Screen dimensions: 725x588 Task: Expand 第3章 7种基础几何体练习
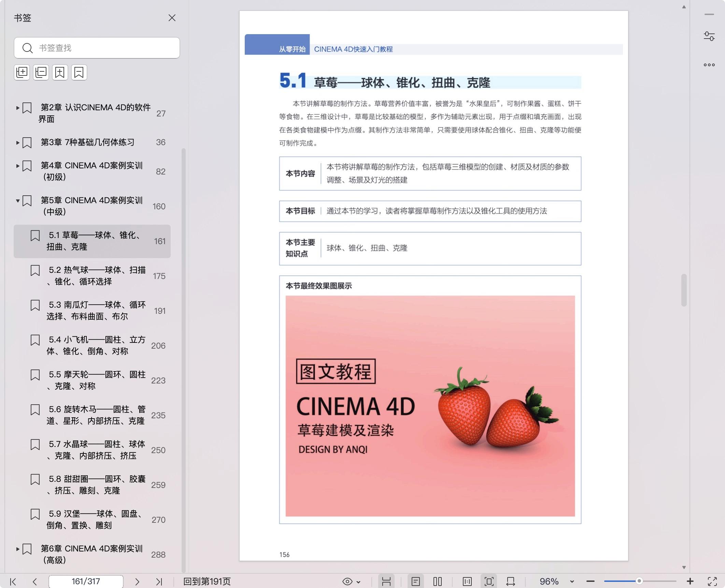[x=17, y=143]
